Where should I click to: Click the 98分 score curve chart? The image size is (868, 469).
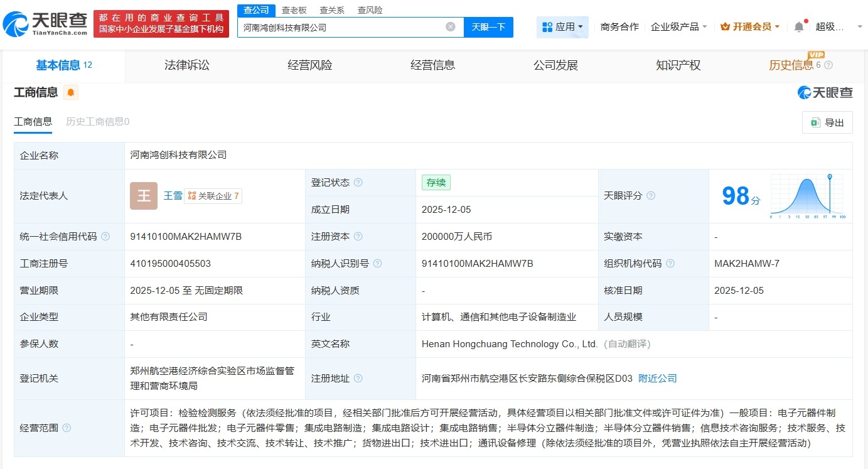tap(806, 195)
